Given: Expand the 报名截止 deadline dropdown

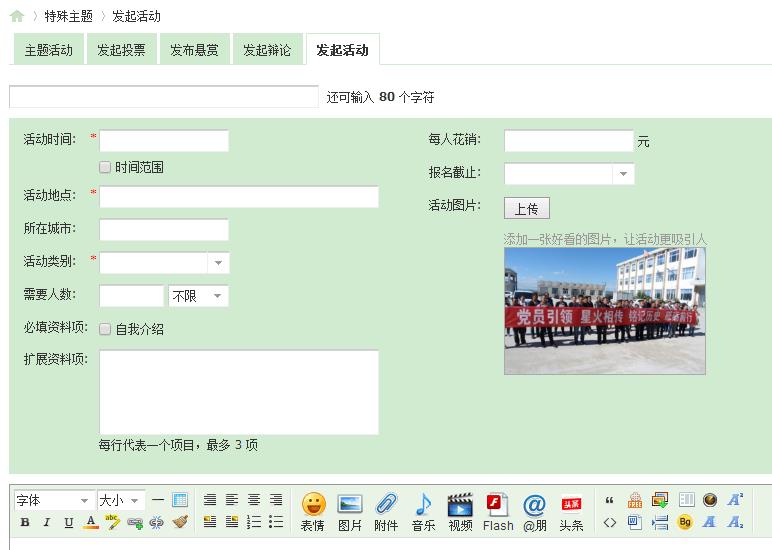Looking at the screenshot, I should click(623, 173).
